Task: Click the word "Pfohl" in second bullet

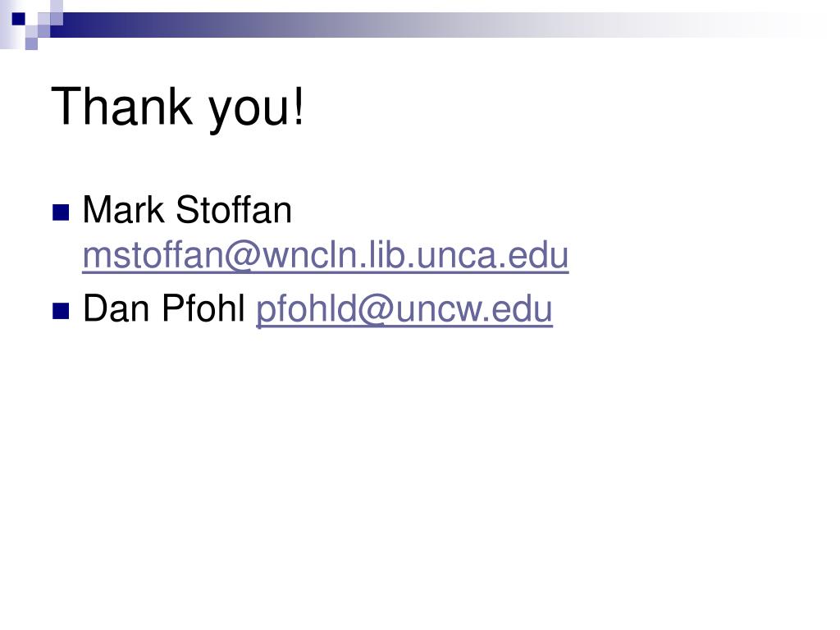Action: pos(203,308)
